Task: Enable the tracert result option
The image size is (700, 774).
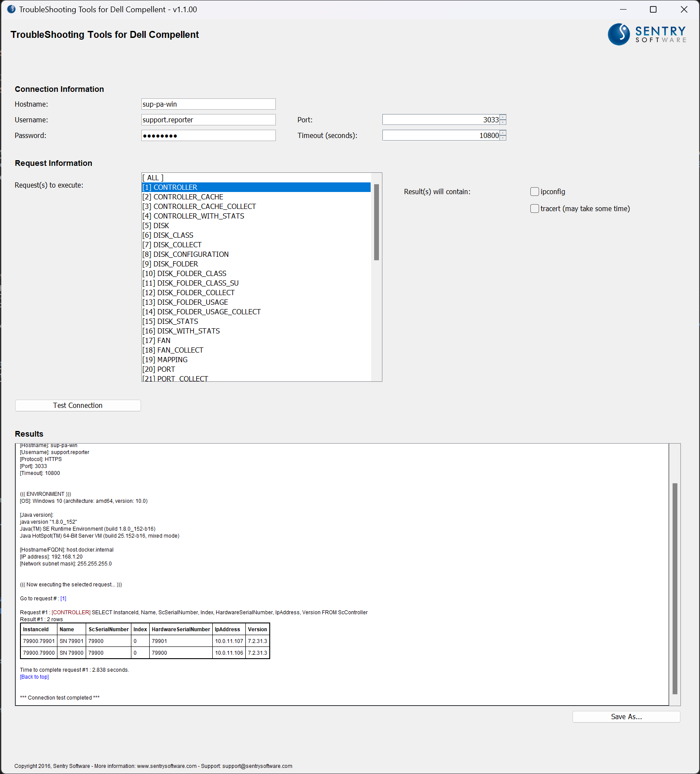Action: tap(534, 209)
